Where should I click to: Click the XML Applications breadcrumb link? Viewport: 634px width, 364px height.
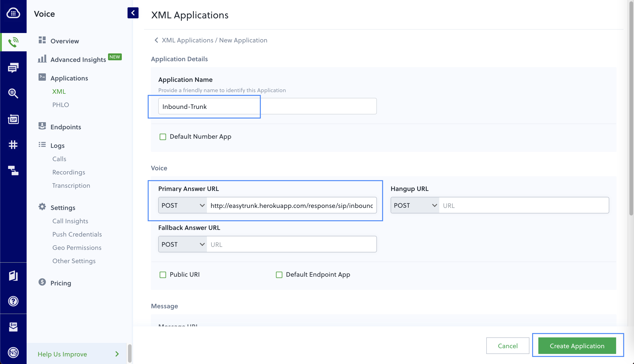(x=188, y=40)
